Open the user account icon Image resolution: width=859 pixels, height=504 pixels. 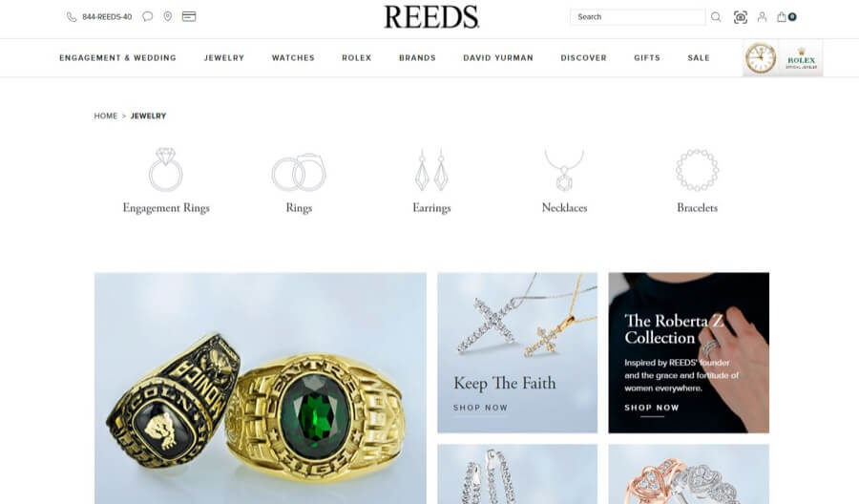click(762, 17)
